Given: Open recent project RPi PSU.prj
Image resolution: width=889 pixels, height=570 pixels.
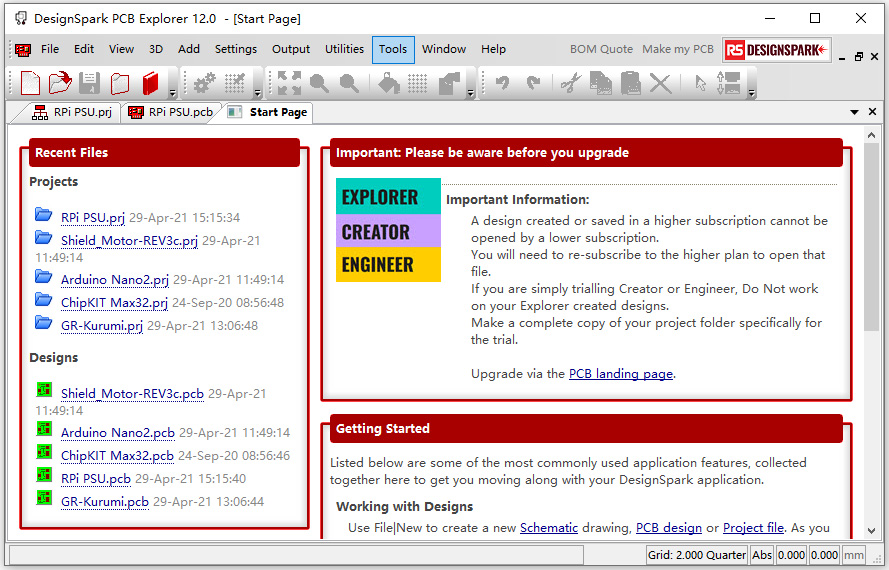Looking at the screenshot, I should coord(92,218).
